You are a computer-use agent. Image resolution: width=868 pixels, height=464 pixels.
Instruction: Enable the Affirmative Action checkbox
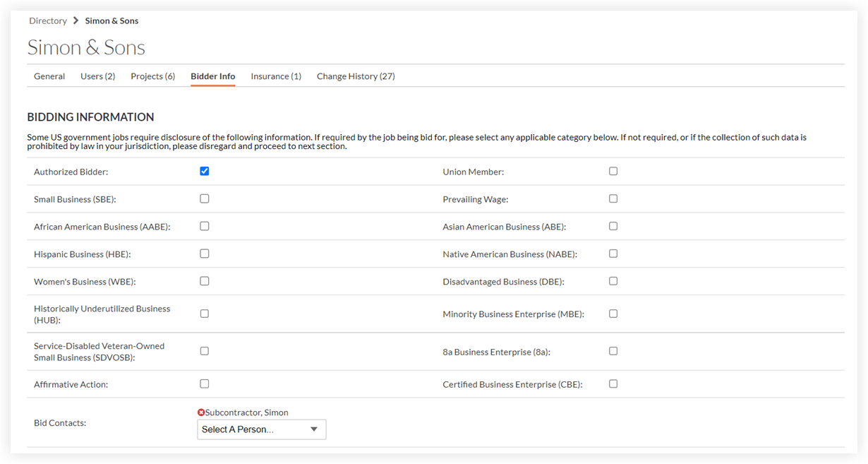pyautogui.click(x=205, y=383)
